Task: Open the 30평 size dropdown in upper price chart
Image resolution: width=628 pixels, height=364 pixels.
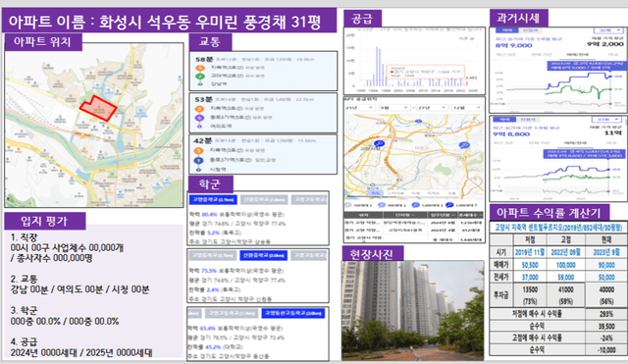Action: tap(608, 30)
